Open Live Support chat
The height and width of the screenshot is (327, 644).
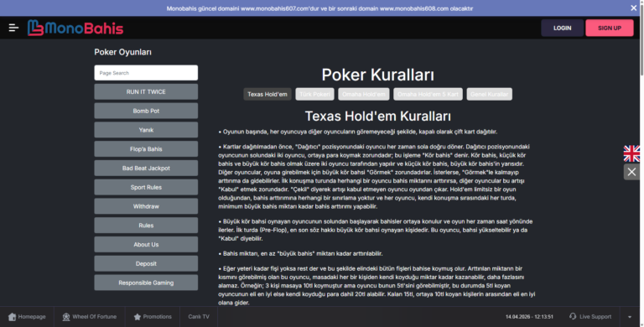click(x=590, y=316)
